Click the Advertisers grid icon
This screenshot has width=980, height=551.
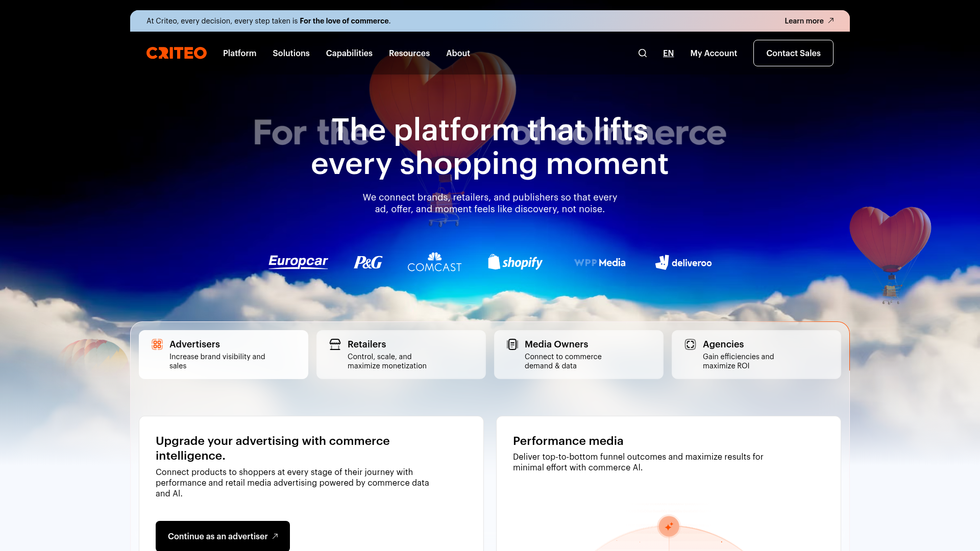point(157,344)
